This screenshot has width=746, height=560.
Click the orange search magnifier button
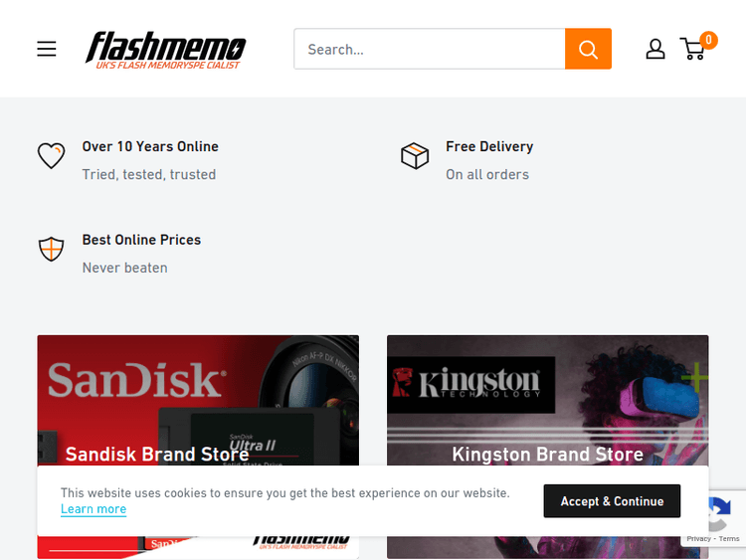588,49
